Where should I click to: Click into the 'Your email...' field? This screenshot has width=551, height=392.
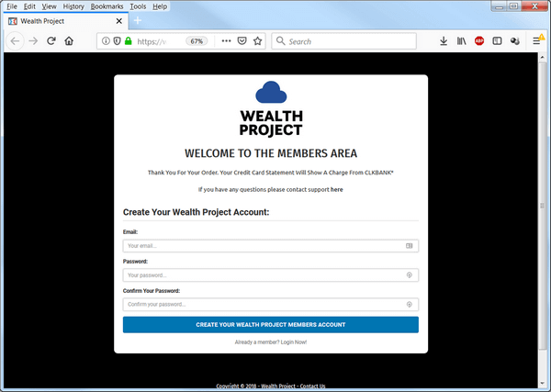coord(271,246)
